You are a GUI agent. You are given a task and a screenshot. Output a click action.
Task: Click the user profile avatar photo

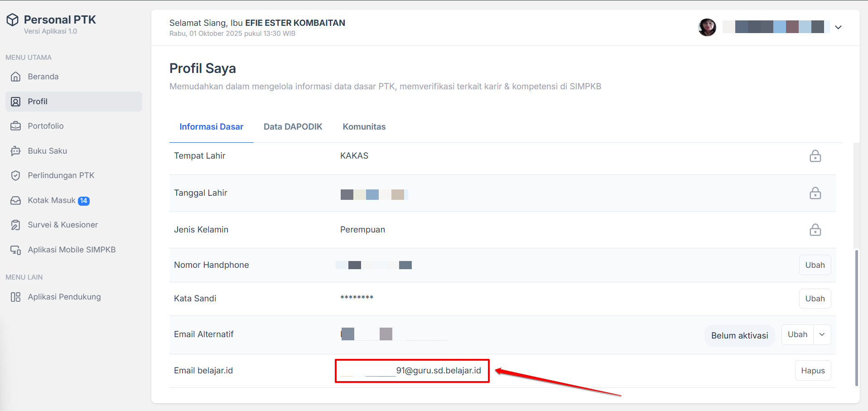tap(707, 27)
